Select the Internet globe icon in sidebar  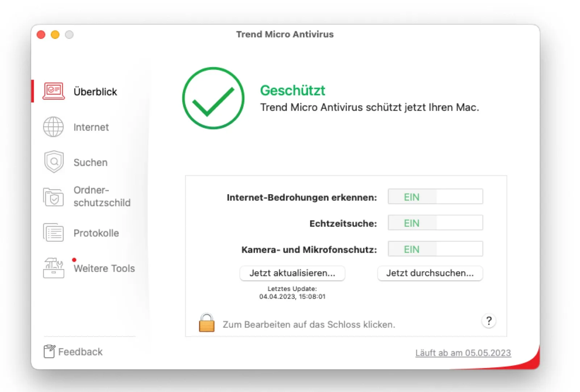click(53, 127)
